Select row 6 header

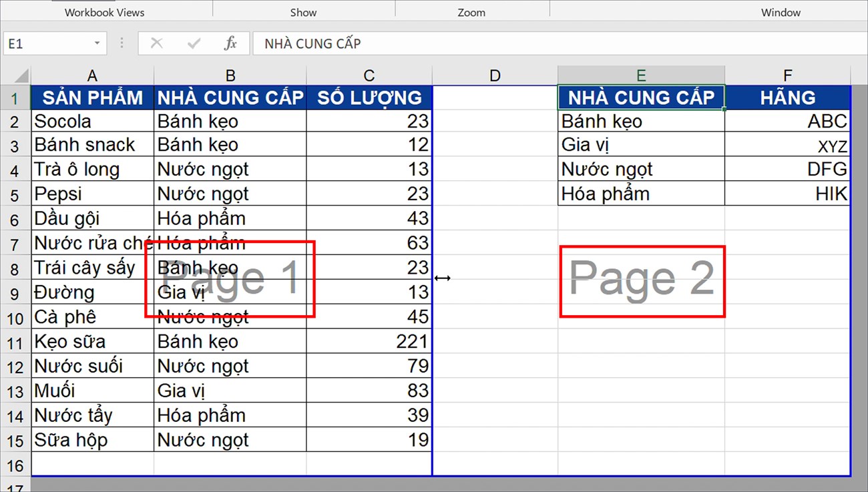pos(15,219)
